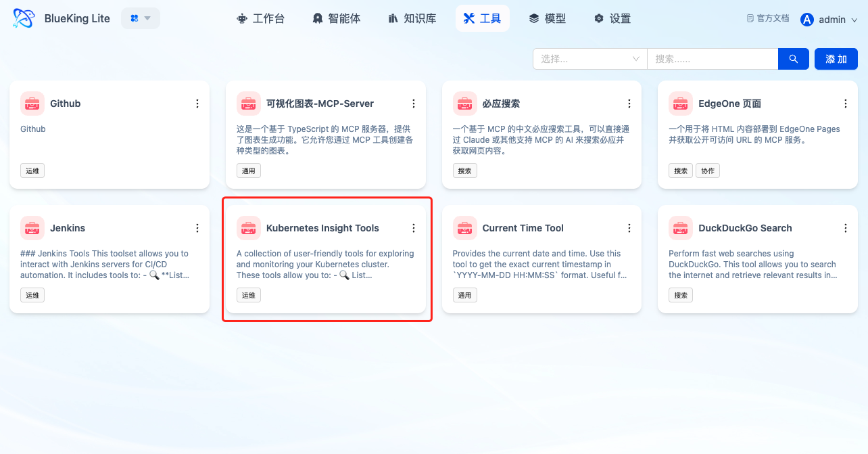Open the DuckDuckGo Search card title
The width and height of the screenshot is (868, 454).
coord(745,228)
